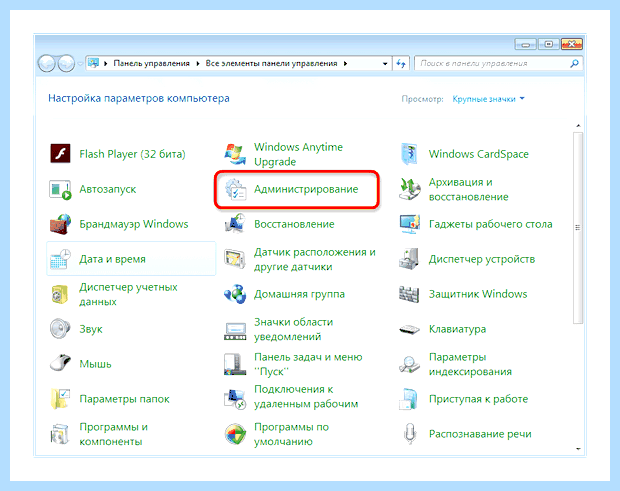620x491 pixels.
Task: Click the vertical scrollbar thumb
Action: (578, 228)
